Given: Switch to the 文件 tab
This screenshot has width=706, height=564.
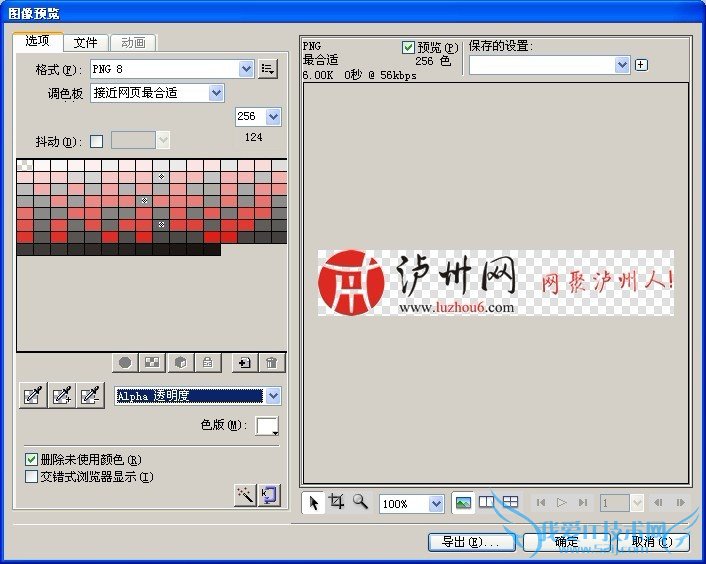Looking at the screenshot, I should click(86, 42).
